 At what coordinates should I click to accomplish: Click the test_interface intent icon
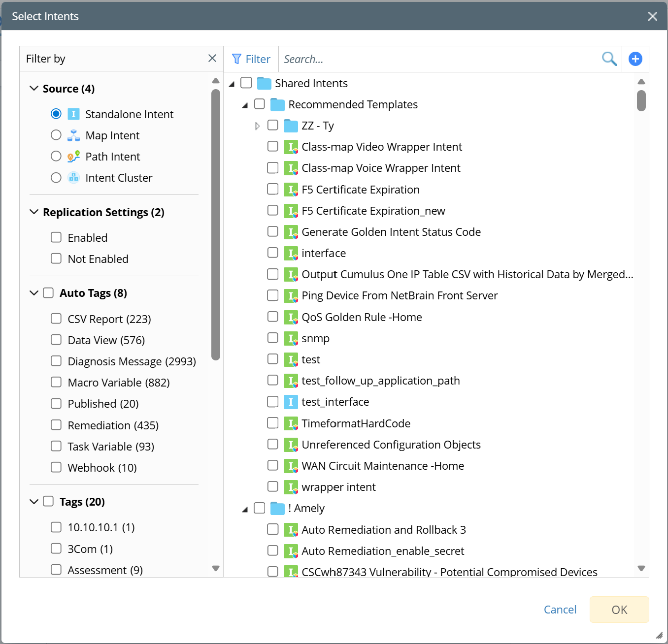coord(291,402)
